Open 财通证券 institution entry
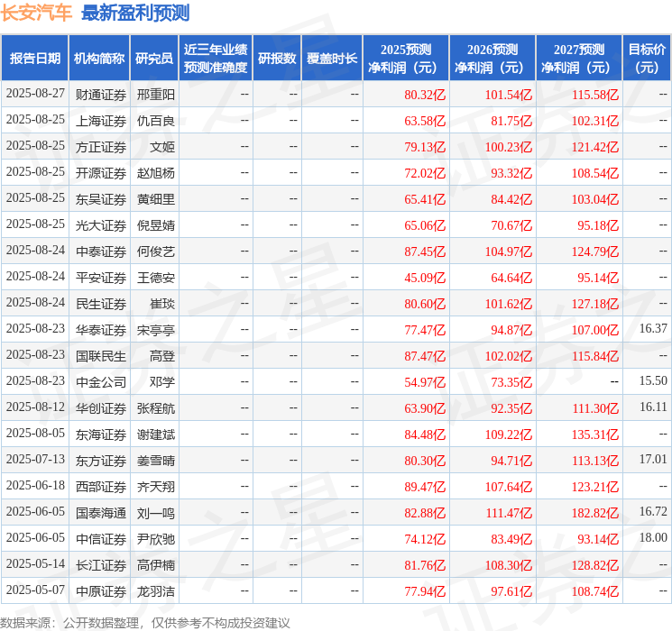This screenshot has width=672, height=631. [x=100, y=94]
